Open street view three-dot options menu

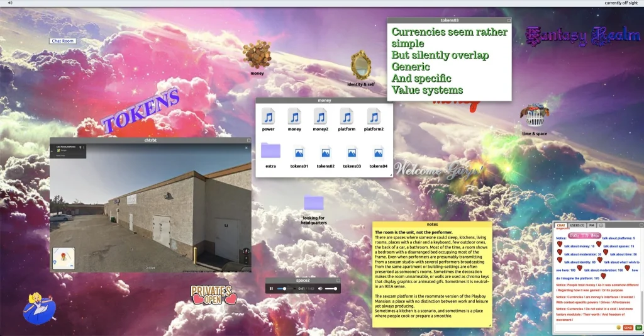coord(85,148)
